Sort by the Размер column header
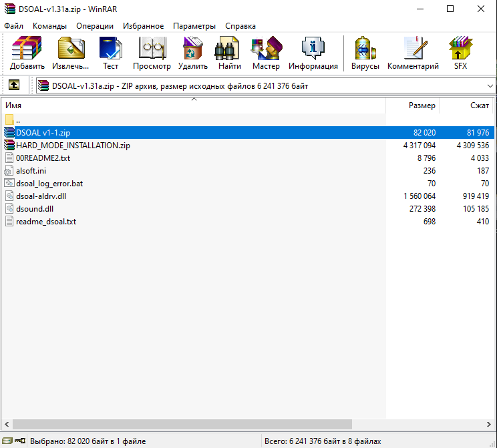497x448 pixels. click(x=413, y=105)
